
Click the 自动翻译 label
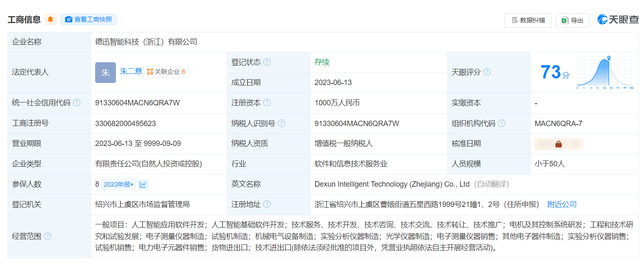(492, 184)
